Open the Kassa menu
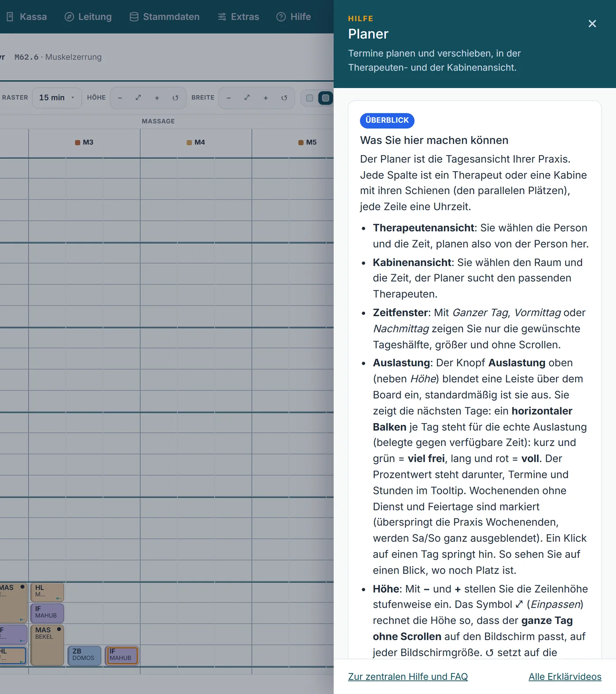The height and width of the screenshot is (694, 616). coord(27,17)
